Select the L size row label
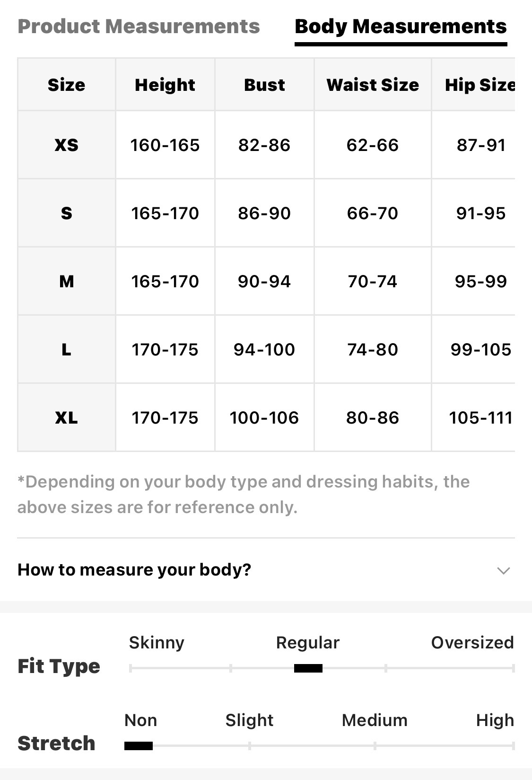The width and height of the screenshot is (532, 780). (67, 349)
